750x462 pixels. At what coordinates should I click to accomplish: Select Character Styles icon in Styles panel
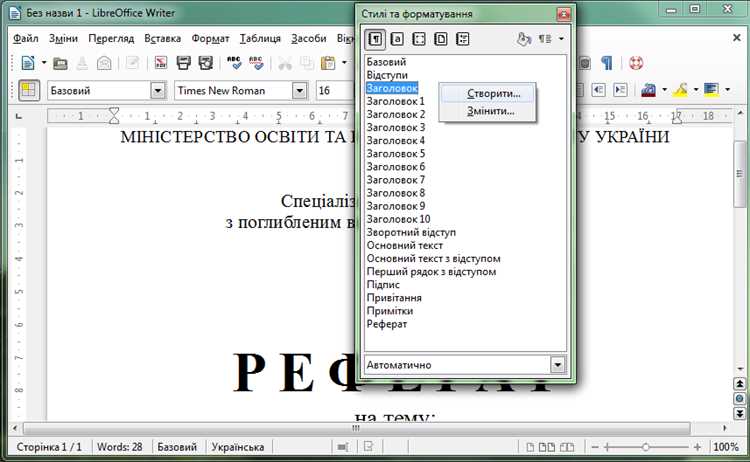click(397, 39)
